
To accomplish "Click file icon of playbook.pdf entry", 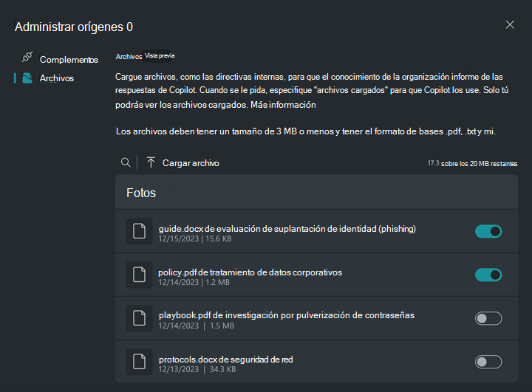I will [139, 318].
